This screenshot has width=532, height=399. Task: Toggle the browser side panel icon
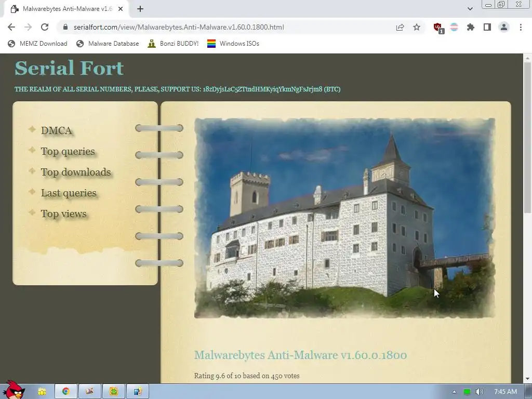click(487, 27)
